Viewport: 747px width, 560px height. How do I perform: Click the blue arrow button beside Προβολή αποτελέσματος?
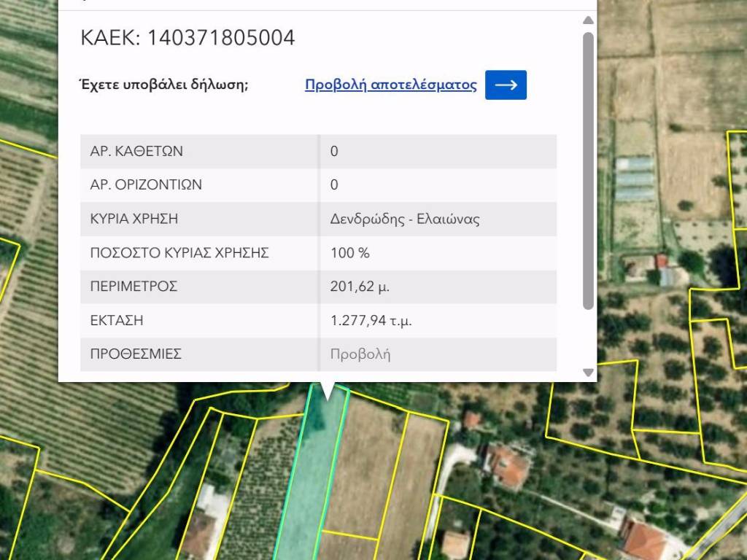click(506, 85)
